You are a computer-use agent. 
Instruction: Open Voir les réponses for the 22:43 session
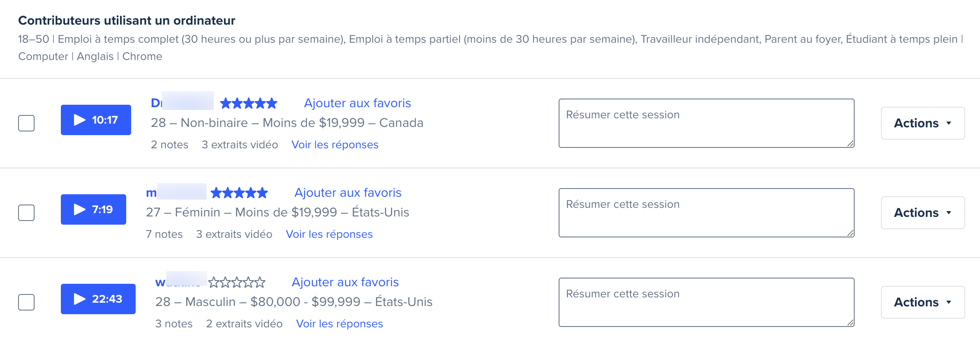tap(340, 324)
